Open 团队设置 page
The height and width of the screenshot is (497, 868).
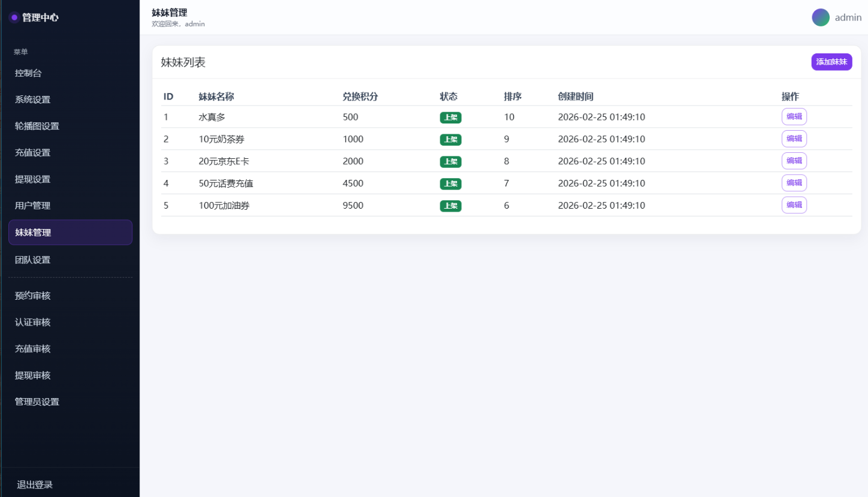coord(70,260)
